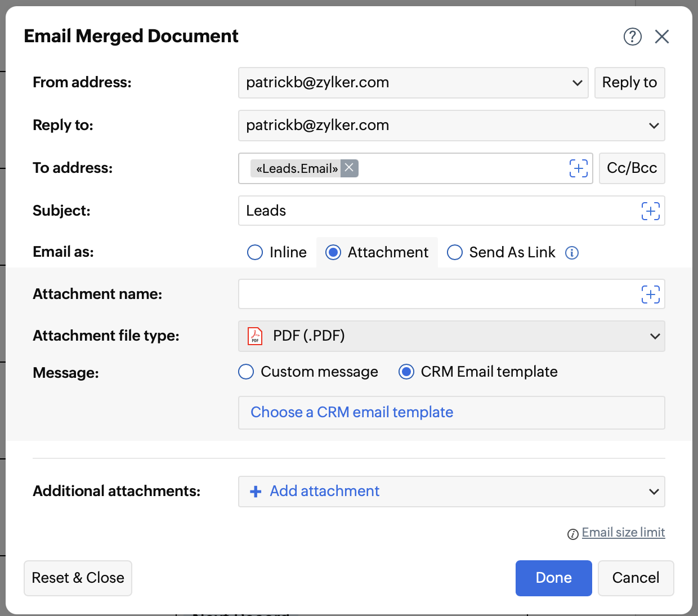Choose the Send As Link option
This screenshot has width=698, height=616.
[455, 252]
